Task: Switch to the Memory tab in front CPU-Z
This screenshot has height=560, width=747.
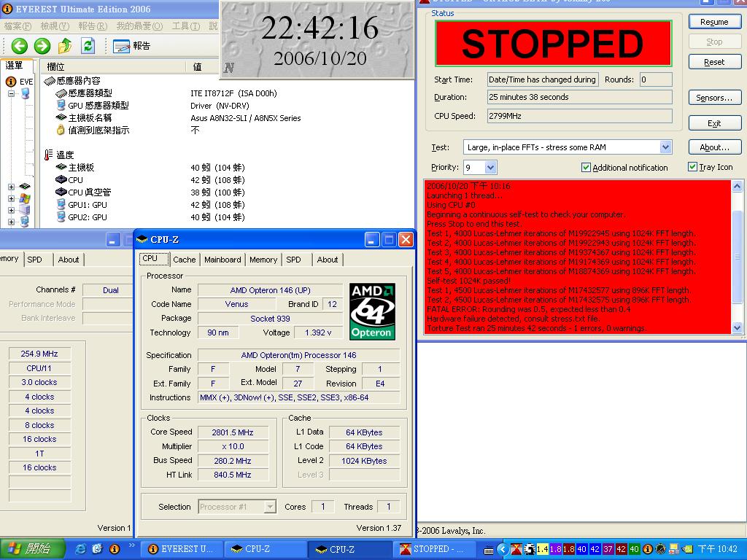Action: coord(263,260)
